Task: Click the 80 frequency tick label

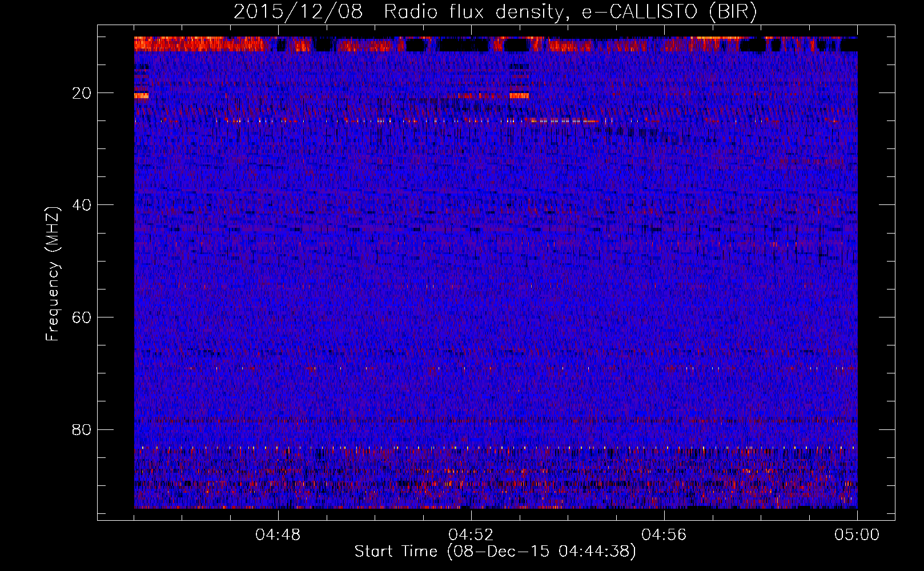Action: click(82, 429)
